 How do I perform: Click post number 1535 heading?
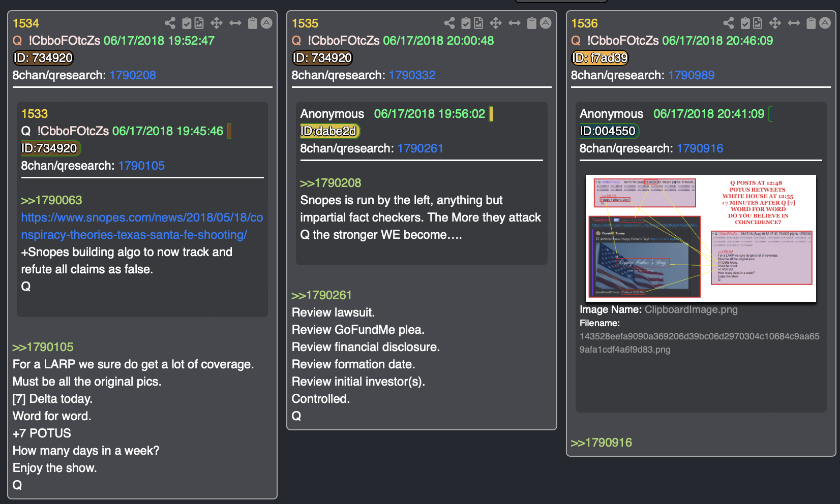point(305,23)
